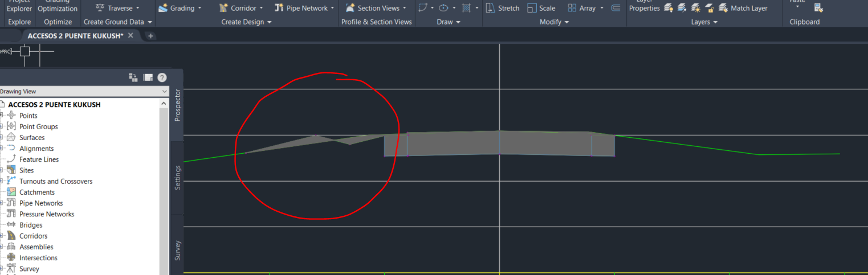
Task: Switch to the Survey toolspace tab
Action: point(177,251)
